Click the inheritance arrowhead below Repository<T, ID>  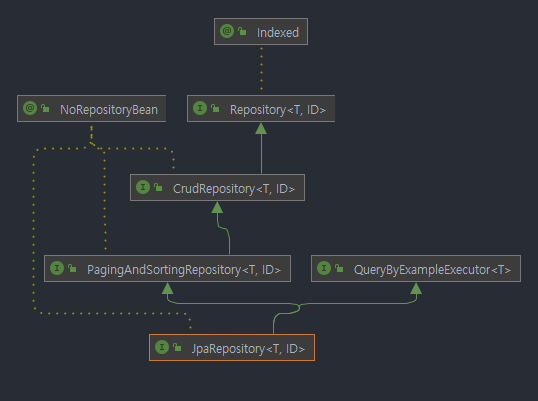261,128
